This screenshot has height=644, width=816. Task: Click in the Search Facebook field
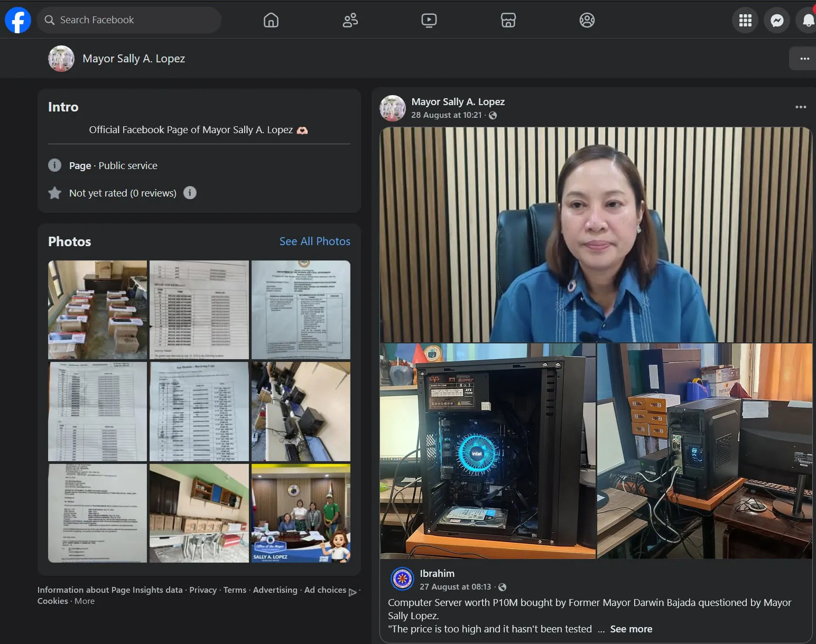[x=129, y=20]
